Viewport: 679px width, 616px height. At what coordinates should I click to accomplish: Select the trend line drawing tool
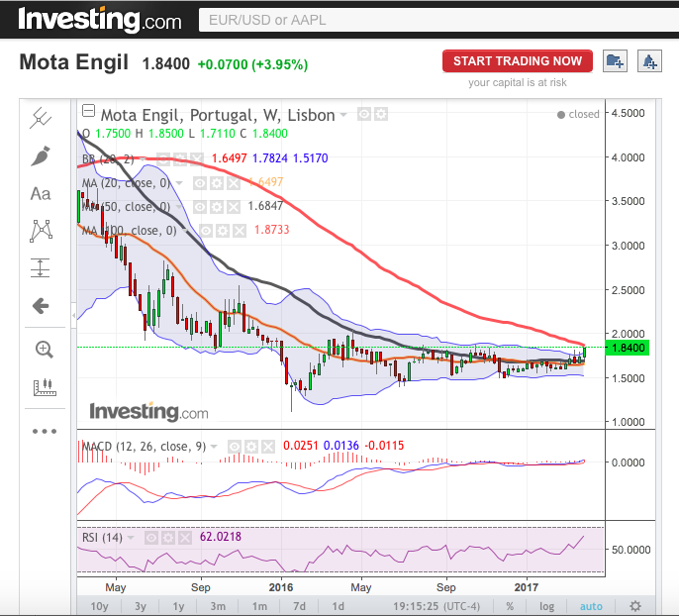(41, 118)
